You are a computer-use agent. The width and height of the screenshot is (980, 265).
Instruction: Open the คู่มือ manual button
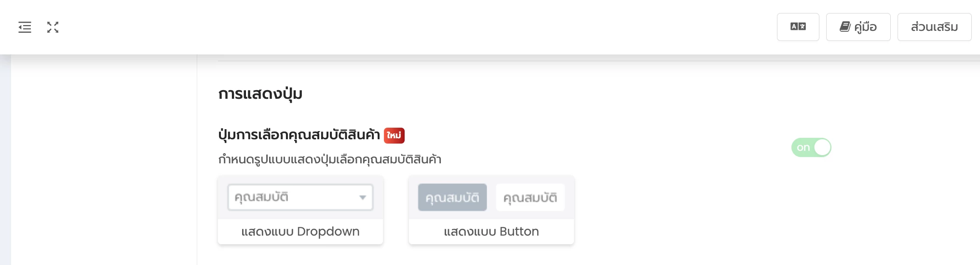coord(858,27)
